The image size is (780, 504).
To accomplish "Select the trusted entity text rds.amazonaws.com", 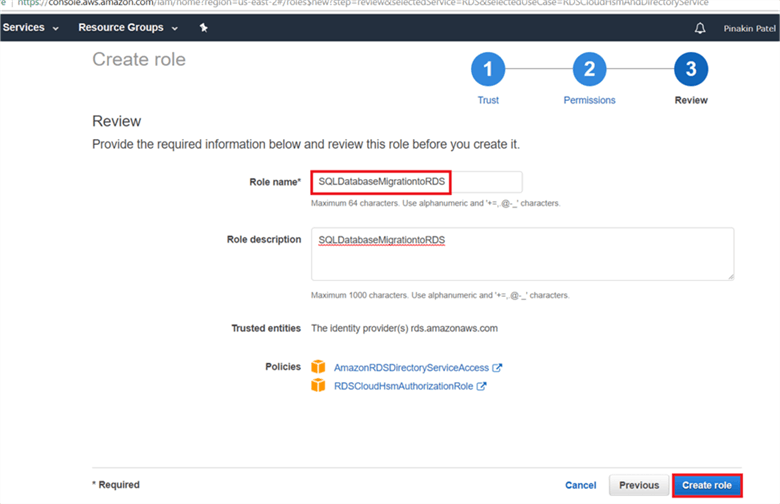I will click(x=454, y=328).
